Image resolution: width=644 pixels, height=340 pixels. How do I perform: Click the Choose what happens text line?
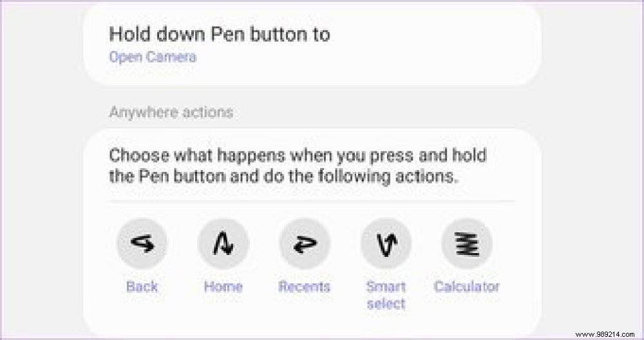tap(298, 156)
